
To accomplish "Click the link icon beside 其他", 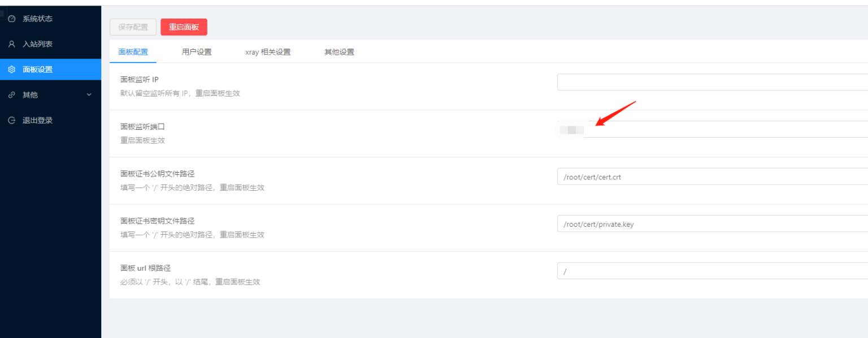I will 12,95.
